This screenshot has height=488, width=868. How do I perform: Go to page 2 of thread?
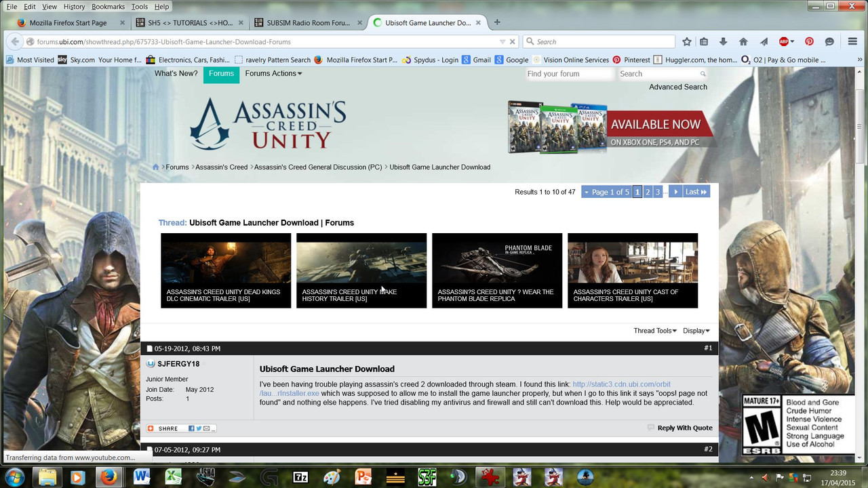point(648,192)
